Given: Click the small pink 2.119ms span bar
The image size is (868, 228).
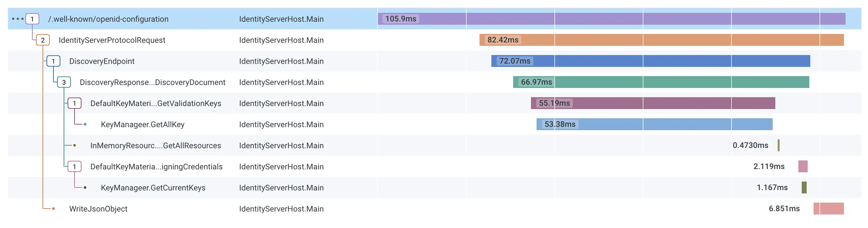Looking at the screenshot, I should click(803, 166).
